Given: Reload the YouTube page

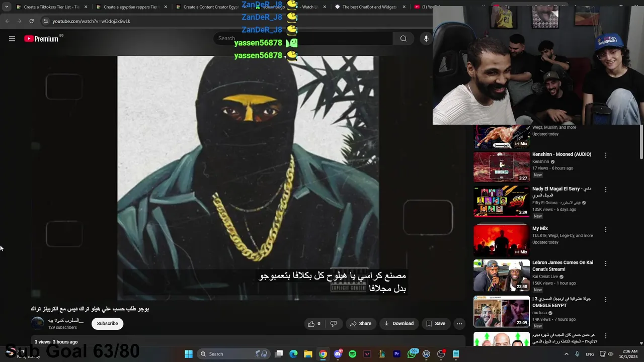Looking at the screenshot, I should click(31, 21).
